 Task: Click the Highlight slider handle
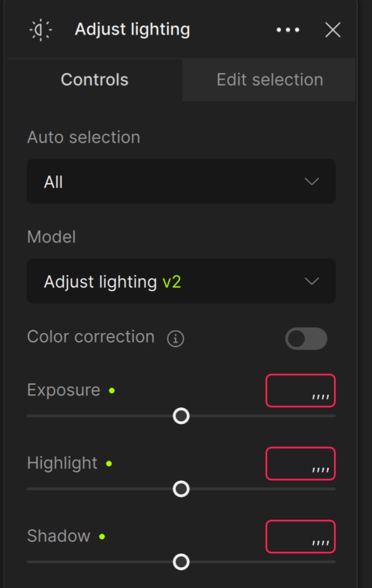(181, 489)
